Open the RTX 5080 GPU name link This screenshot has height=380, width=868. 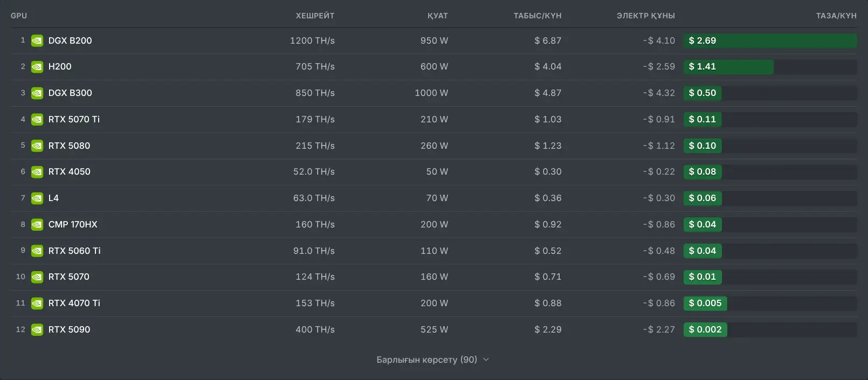pyautogui.click(x=69, y=146)
